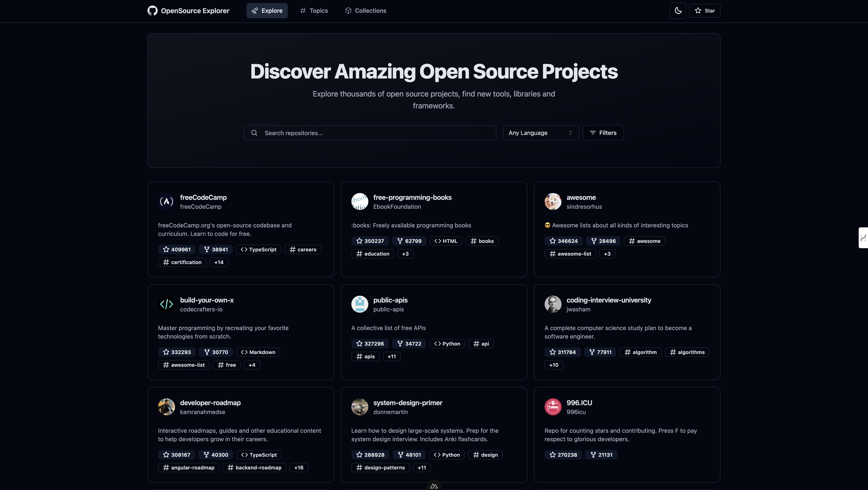Expand the +16 more topics badge
Viewport: 868px width, 490px height.
tap(299, 468)
